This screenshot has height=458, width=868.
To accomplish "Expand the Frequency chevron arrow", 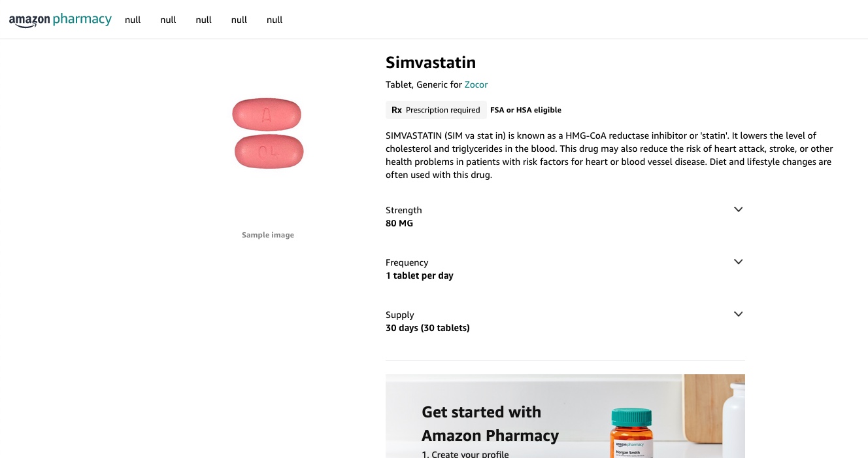I will pos(738,262).
